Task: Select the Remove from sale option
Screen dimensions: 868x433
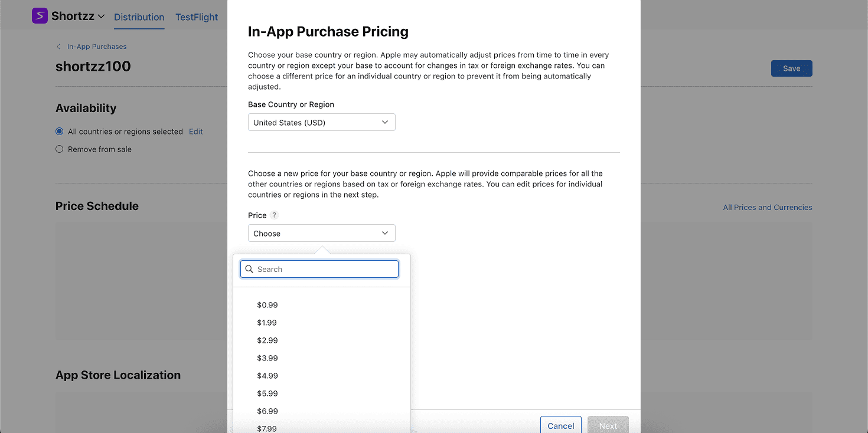Action: (x=59, y=149)
